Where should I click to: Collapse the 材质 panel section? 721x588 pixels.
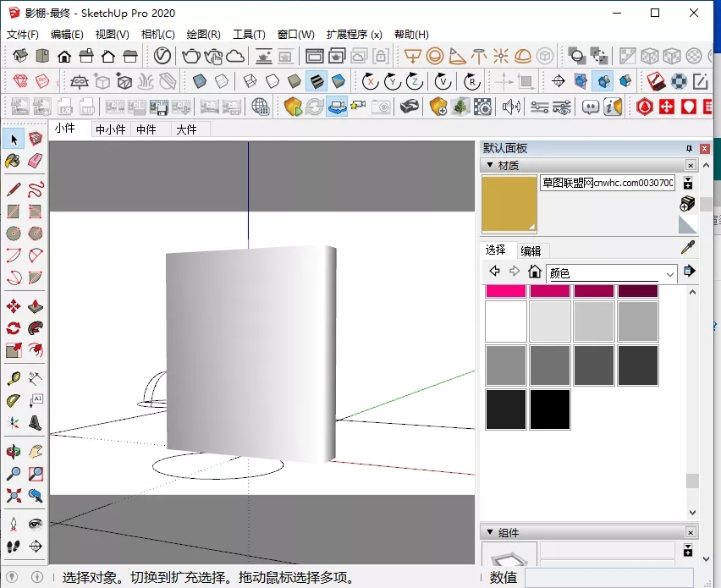click(489, 165)
